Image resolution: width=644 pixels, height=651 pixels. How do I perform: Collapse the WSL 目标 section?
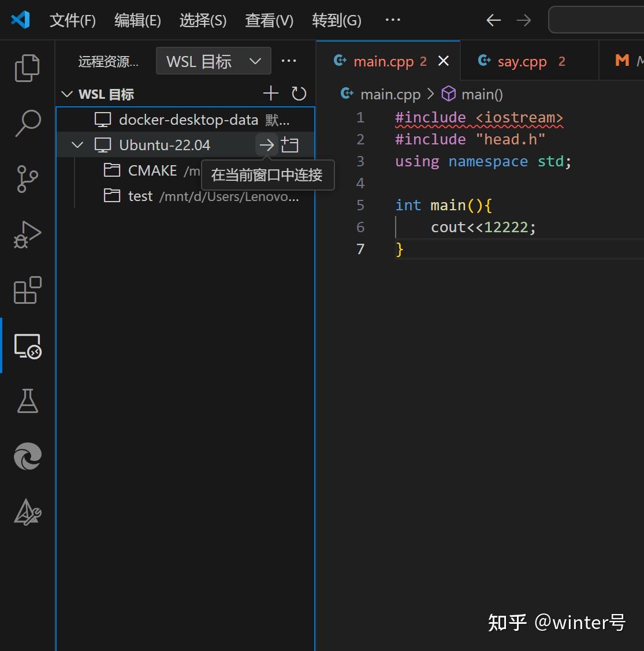[67, 94]
